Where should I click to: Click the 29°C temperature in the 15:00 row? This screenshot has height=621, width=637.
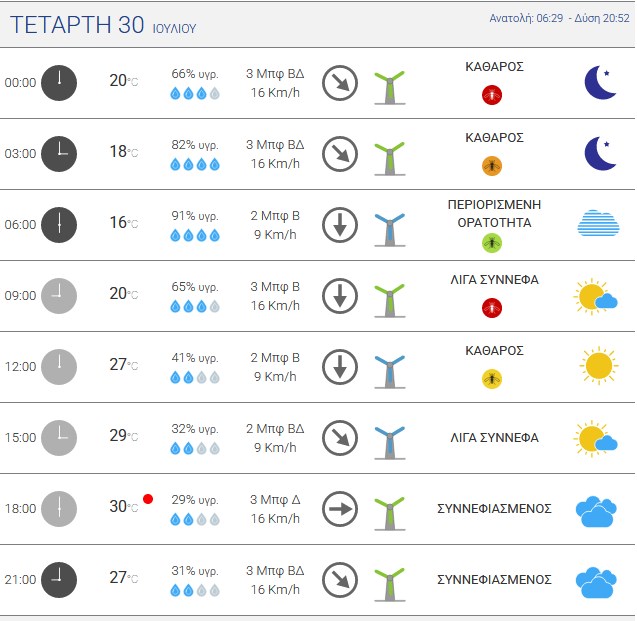coord(124,436)
